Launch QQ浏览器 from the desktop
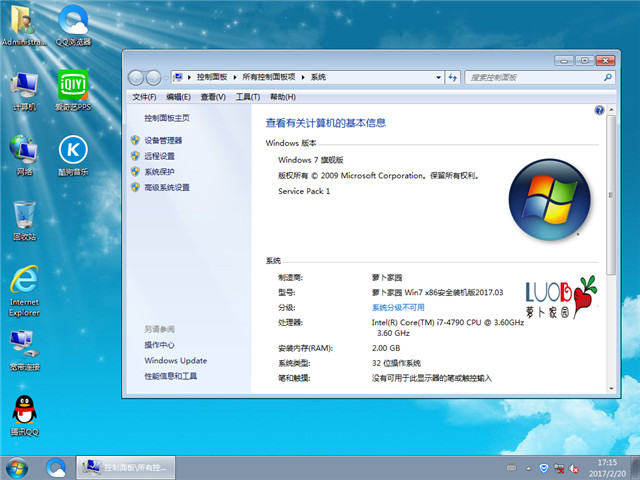Screen dimensions: 640x480 coord(73,24)
